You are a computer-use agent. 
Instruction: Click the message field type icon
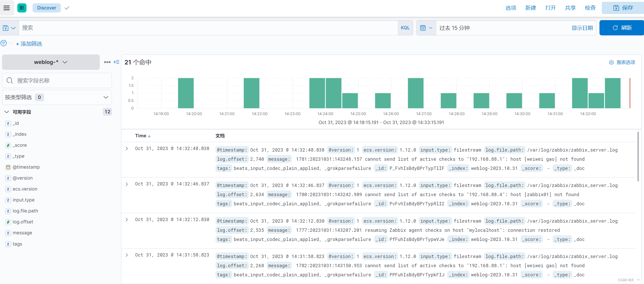tap(8, 233)
